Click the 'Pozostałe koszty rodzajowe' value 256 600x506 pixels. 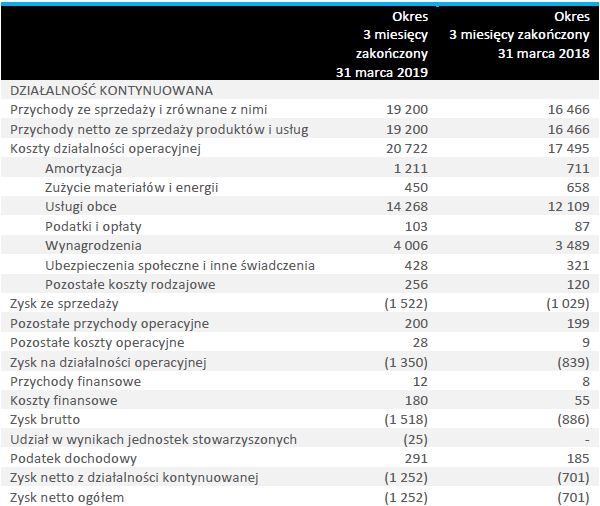click(416, 285)
